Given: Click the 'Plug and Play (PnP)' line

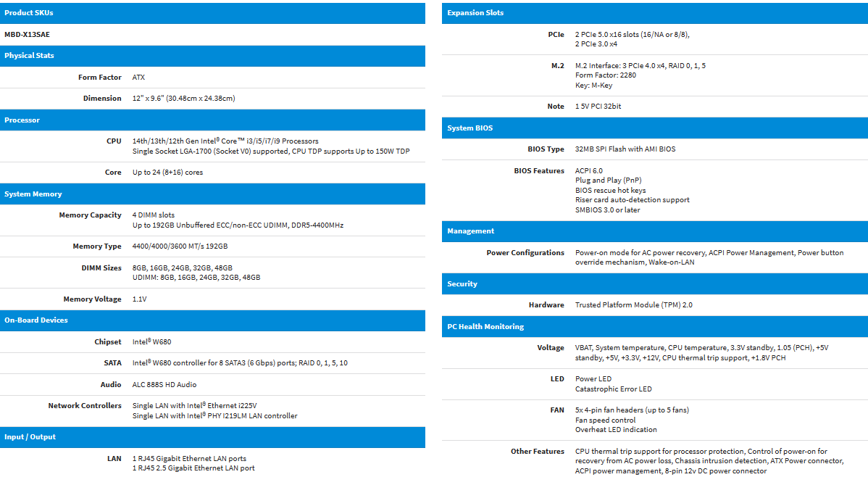Looking at the screenshot, I should (x=609, y=181).
